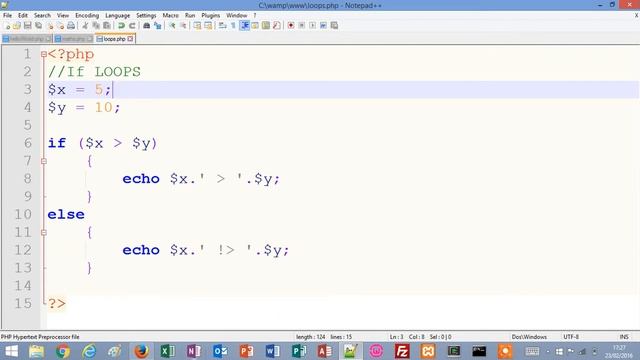The height and width of the screenshot is (360, 640).
Task: Toggle synchronize vertical scrolling icon
Action: click(x=197, y=26)
